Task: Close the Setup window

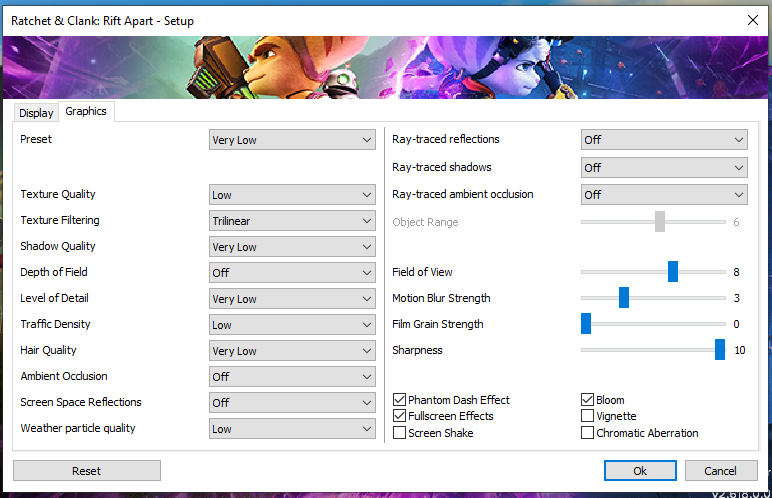Action: coord(752,20)
